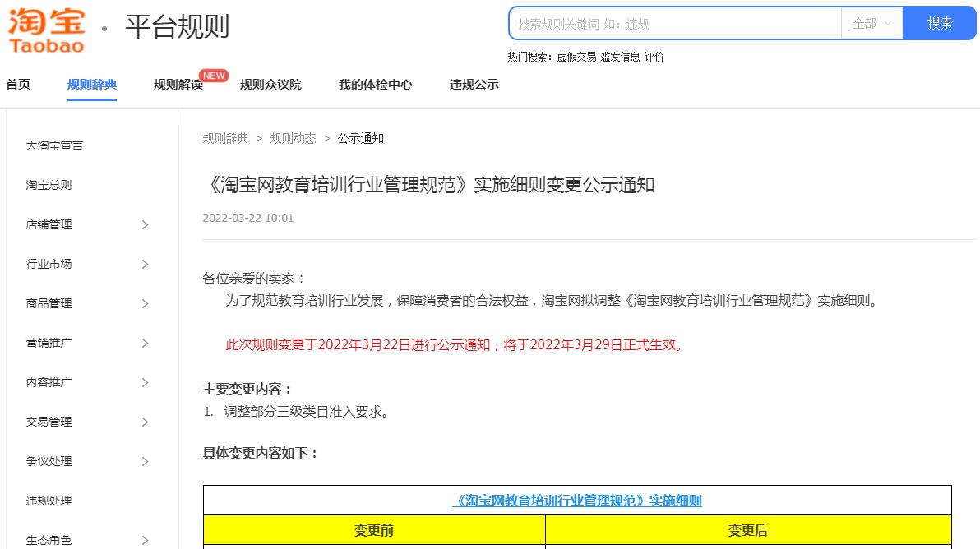This screenshot has width=980, height=549.
Task: Open the 违规公示 tab
Action: click(474, 85)
